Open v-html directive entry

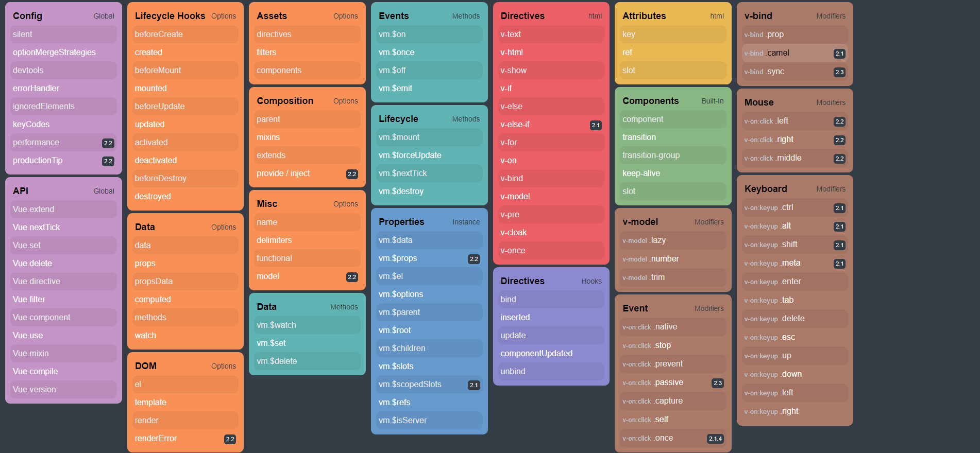coord(551,53)
